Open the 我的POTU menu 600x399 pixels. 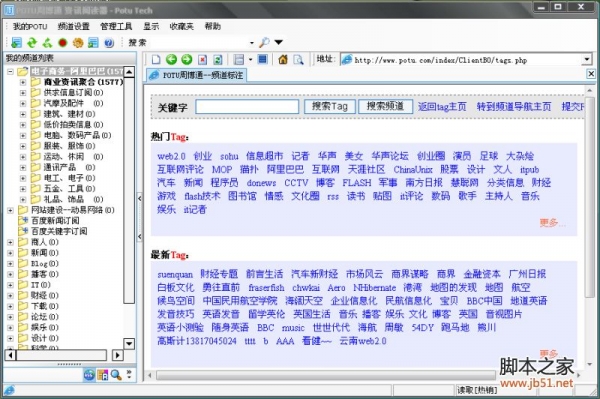click(x=30, y=26)
